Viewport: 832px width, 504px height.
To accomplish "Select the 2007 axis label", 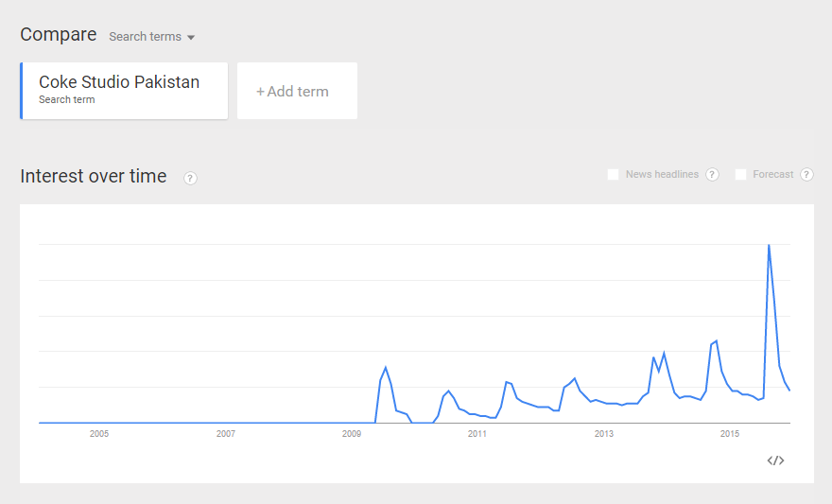I will (225, 434).
